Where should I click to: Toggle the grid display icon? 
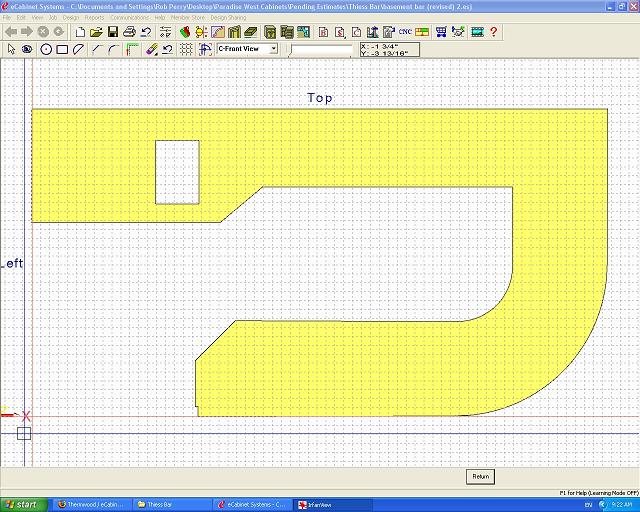(186, 49)
